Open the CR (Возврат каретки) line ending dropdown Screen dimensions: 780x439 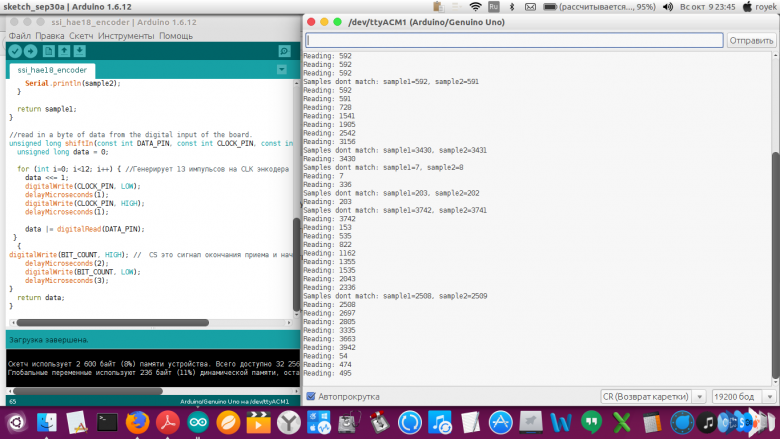pos(653,396)
